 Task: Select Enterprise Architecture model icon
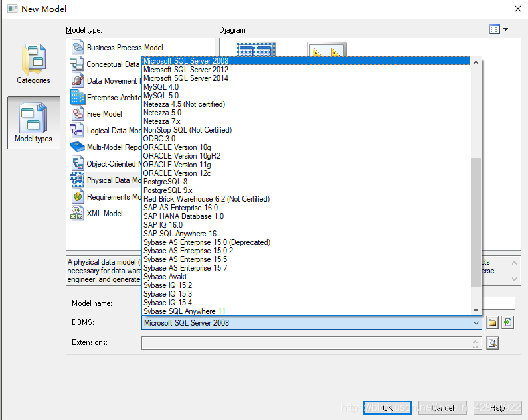tap(78, 98)
